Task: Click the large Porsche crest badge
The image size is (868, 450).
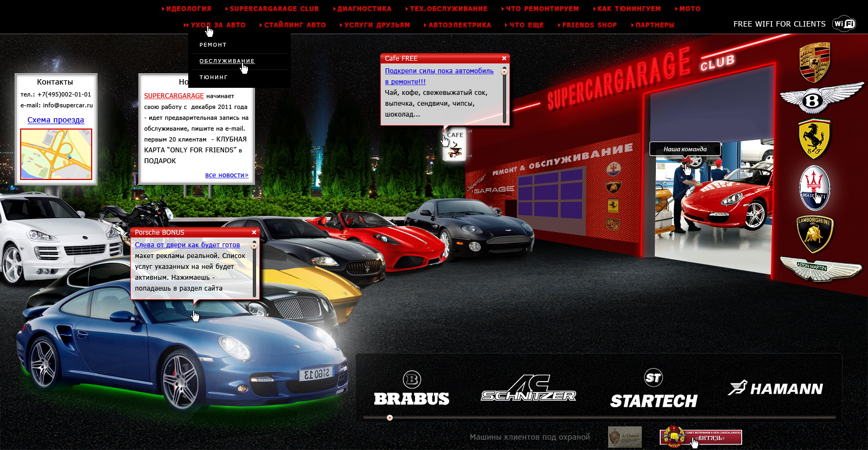Action: 815,62
